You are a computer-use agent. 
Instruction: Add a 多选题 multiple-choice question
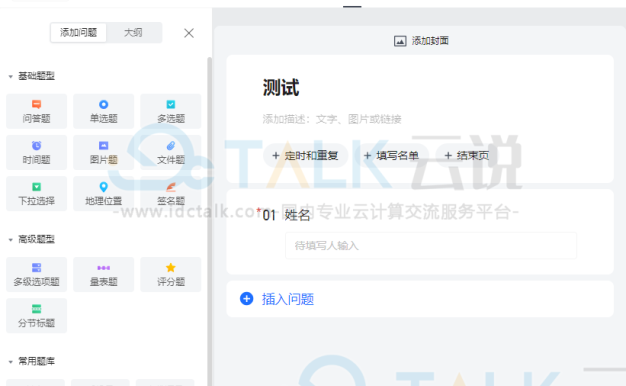[x=170, y=111]
